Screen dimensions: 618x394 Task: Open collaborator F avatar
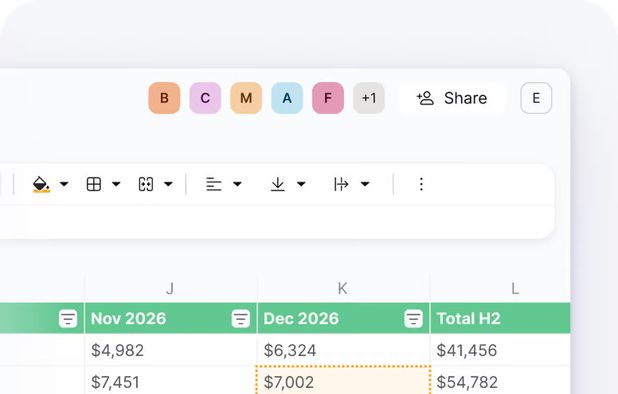click(x=328, y=98)
